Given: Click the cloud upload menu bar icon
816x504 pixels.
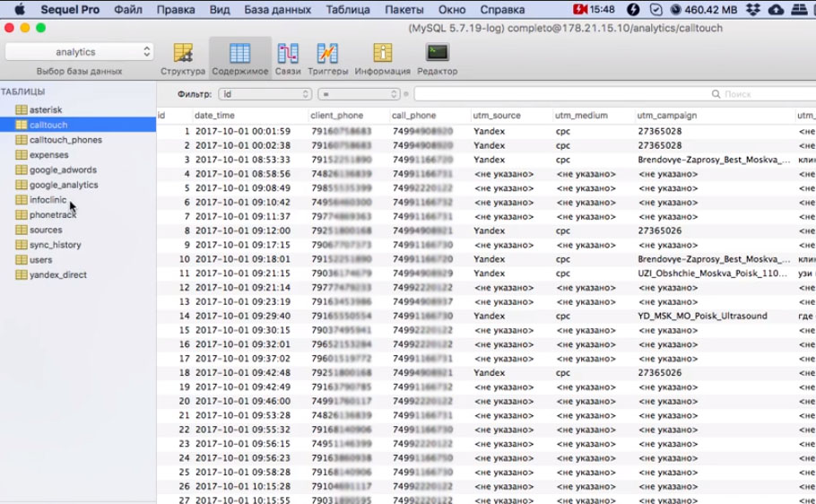Looking at the screenshot, I should pyautogui.click(x=776, y=9).
